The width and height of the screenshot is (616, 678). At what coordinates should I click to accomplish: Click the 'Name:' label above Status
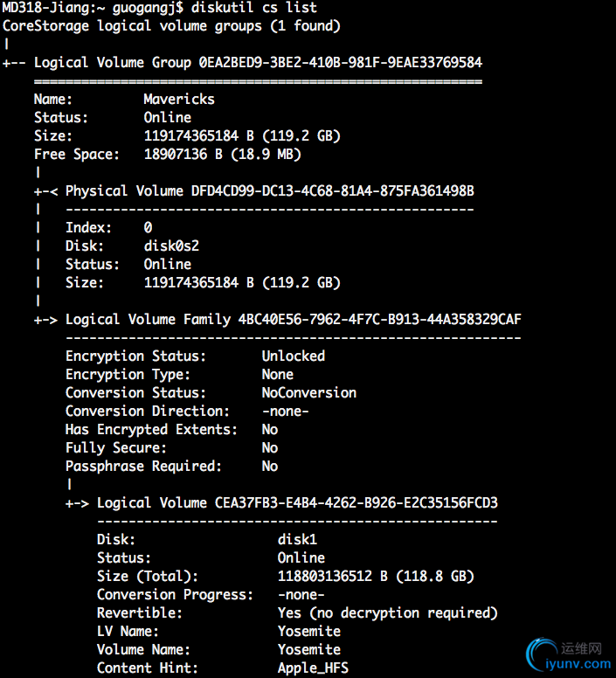pyautogui.click(x=53, y=100)
